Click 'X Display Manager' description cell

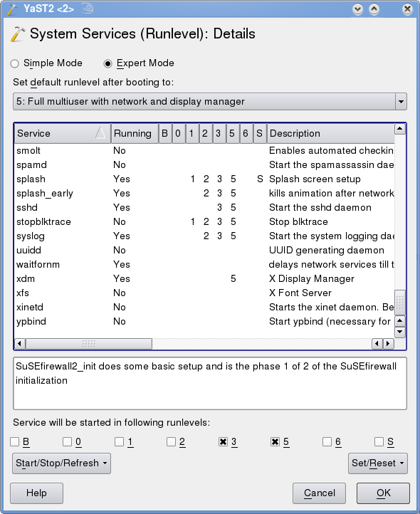[x=312, y=279]
